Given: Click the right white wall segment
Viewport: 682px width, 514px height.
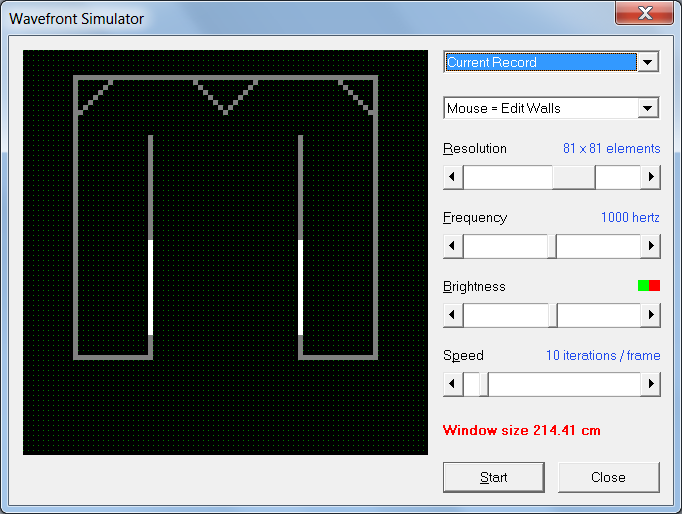Looking at the screenshot, I should pos(301,287).
